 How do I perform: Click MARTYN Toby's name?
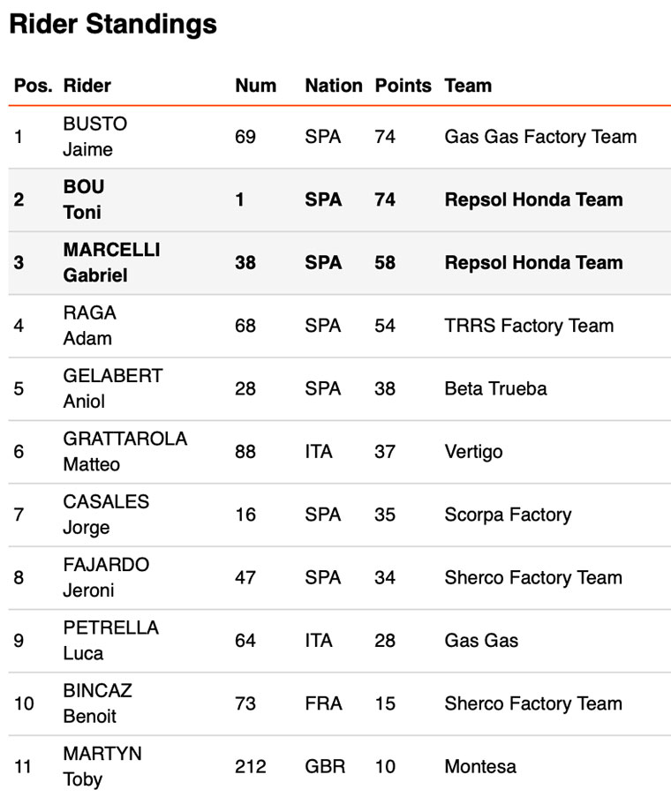[x=102, y=766]
